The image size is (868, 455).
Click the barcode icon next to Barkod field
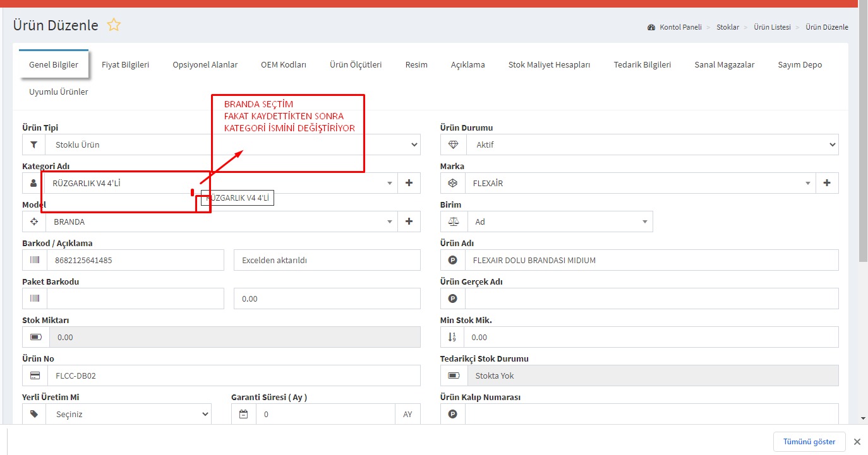34,260
